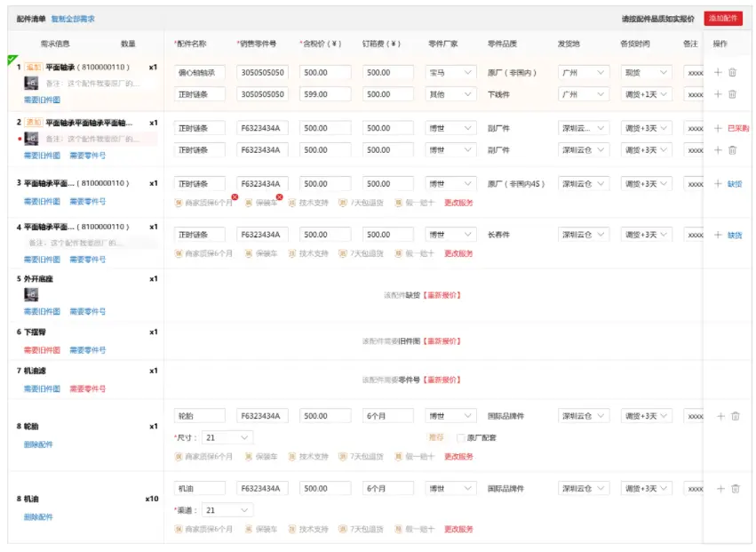Open photo thumbnail under item 2
This screenshot has height=552, width=756.
click(31, 139)
